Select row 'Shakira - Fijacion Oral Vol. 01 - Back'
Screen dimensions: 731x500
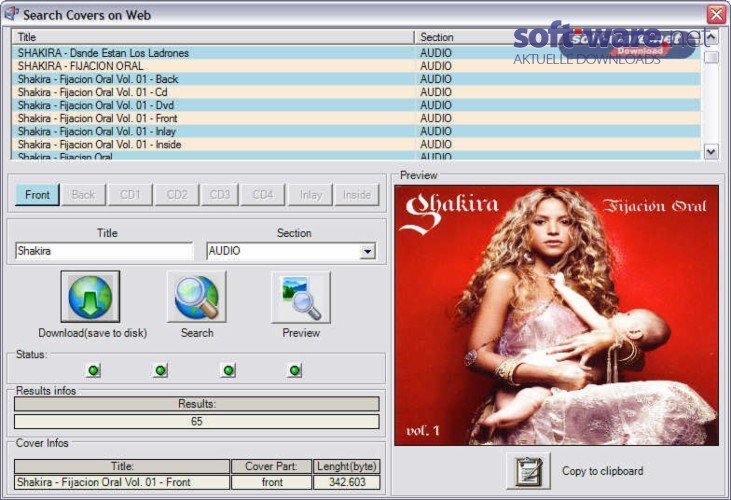tap(357, 79)
